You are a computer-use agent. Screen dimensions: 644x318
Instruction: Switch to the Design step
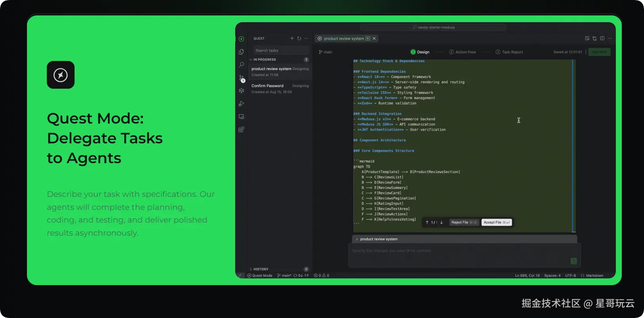pyautogui.click(x=420, y=52)
